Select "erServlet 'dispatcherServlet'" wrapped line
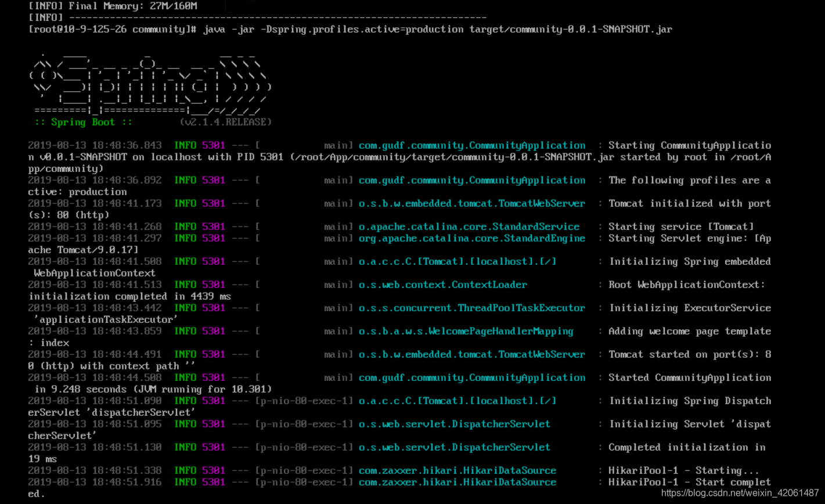Image resolution: width=825 pixels, height=504 pixels. 112,413
